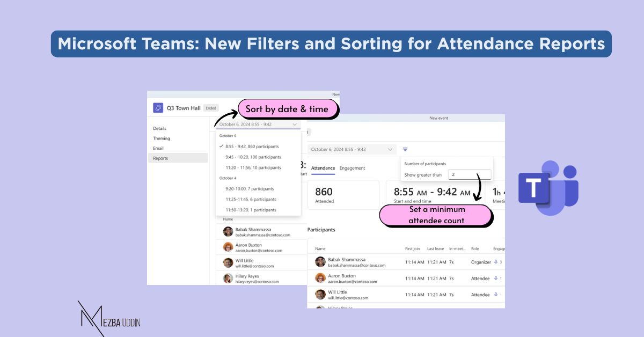This screenshot has width=644, height=337.
Task: Open the report filter icon in New event window
Action: coord(405,149)
